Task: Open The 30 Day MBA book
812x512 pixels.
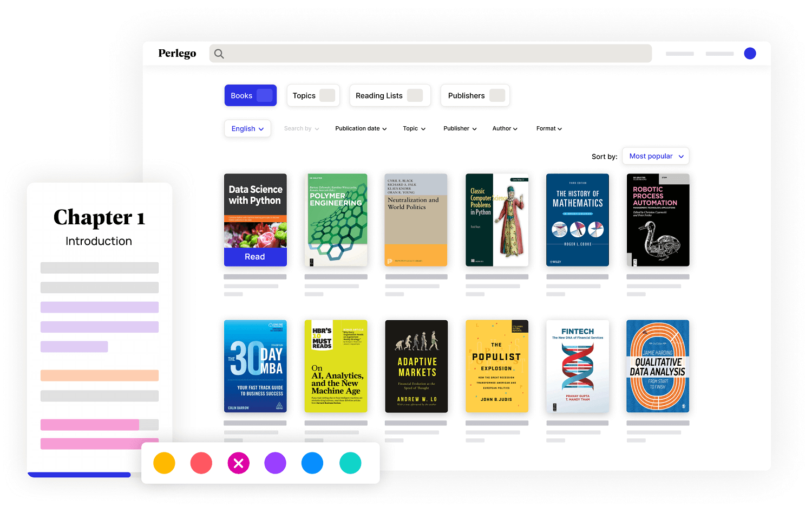Action: (x=256, y=366)
